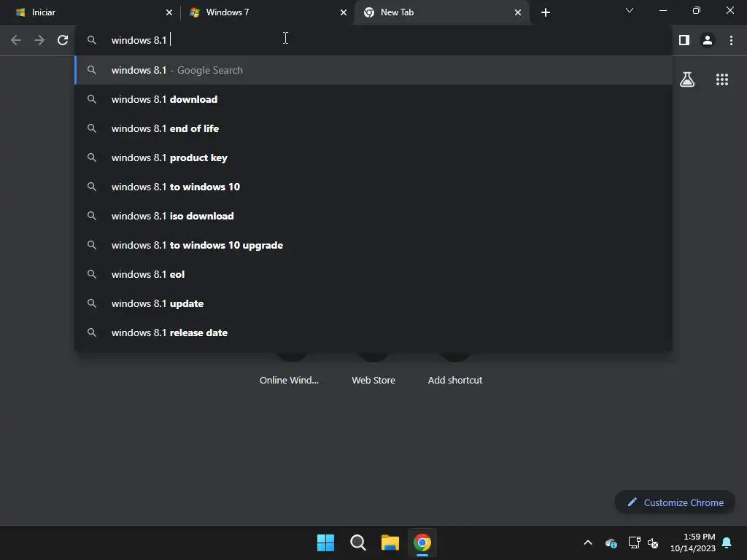Open the network display tray icon
747x560 pixels.
(x=634, y=542)
